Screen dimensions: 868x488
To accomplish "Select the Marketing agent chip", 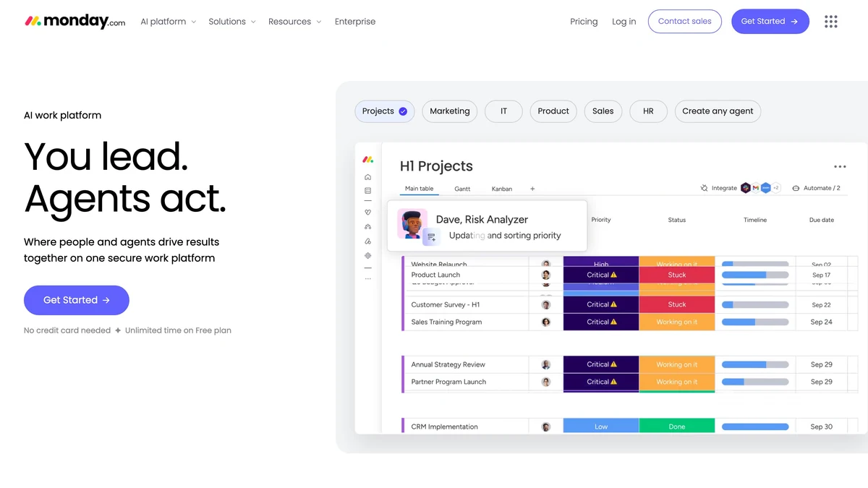I will (450, 111).
